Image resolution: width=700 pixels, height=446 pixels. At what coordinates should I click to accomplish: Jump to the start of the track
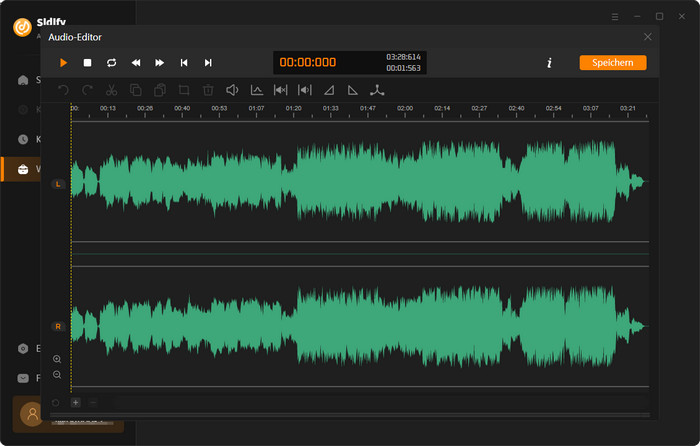184,63
